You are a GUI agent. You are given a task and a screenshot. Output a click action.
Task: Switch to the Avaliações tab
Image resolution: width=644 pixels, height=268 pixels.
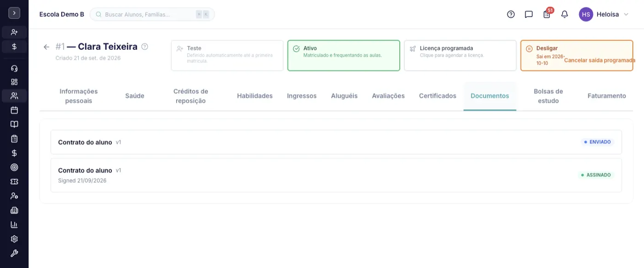[x=388, y=96]
